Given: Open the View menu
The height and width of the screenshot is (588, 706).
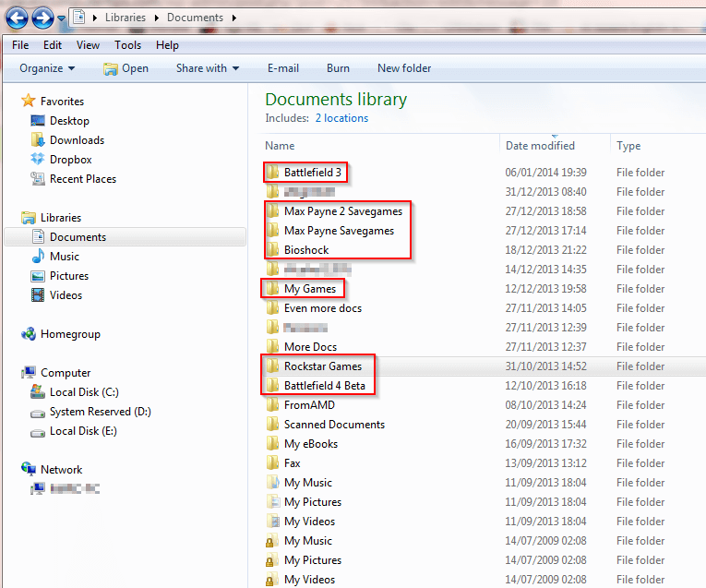Looking at the screenshot, I should 88,45.
